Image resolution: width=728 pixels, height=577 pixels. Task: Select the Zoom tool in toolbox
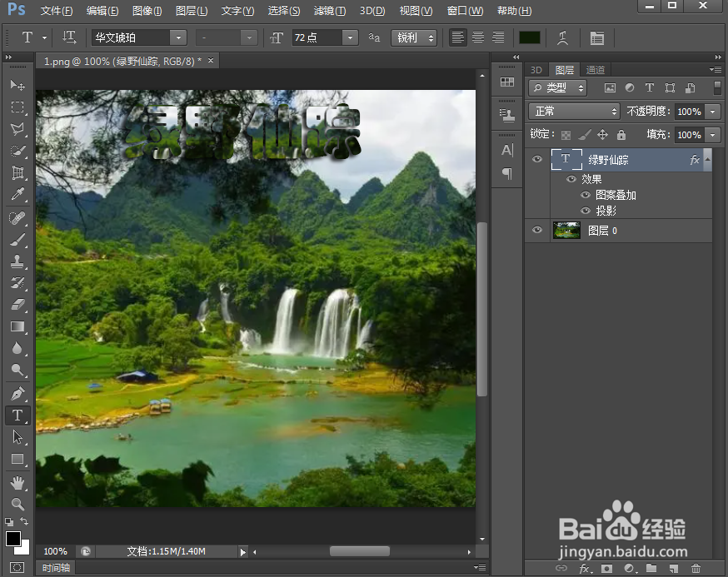click(x=17, y=504)
